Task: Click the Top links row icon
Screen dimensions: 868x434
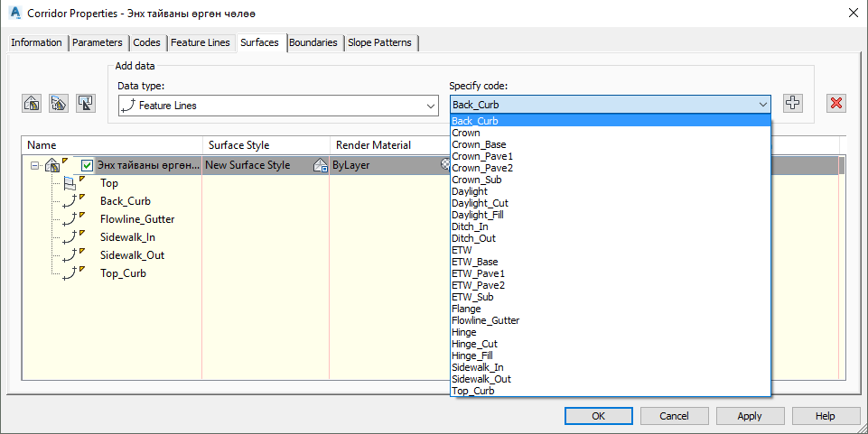Action: [70, 183]
